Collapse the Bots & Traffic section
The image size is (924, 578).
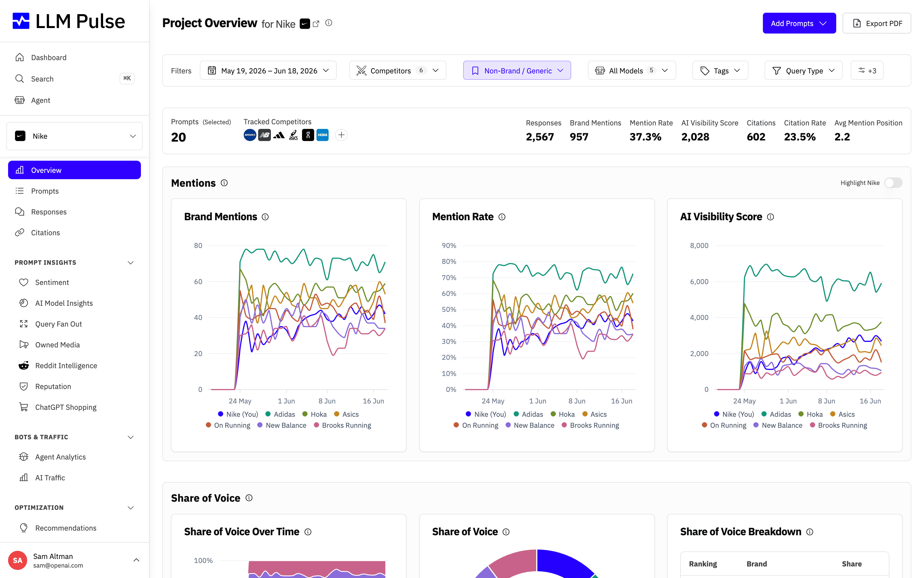(x=131, y=437)
